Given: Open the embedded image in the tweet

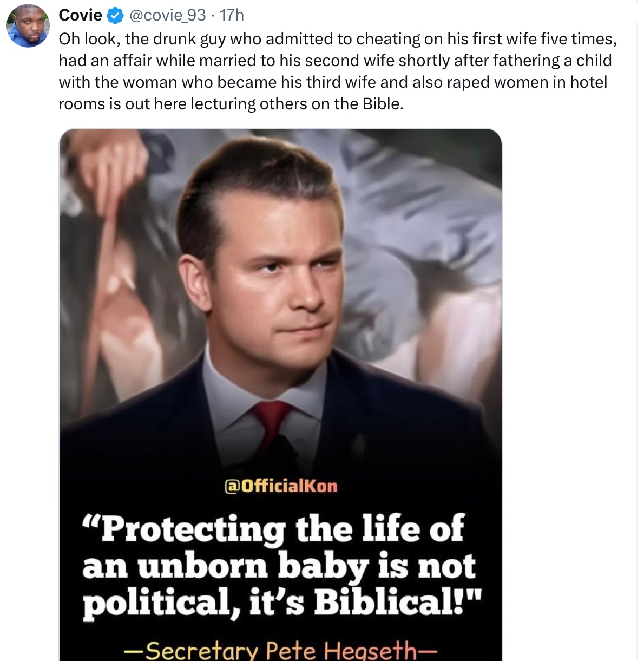Looking at the screenshot, I should click(x=280, y=271).
